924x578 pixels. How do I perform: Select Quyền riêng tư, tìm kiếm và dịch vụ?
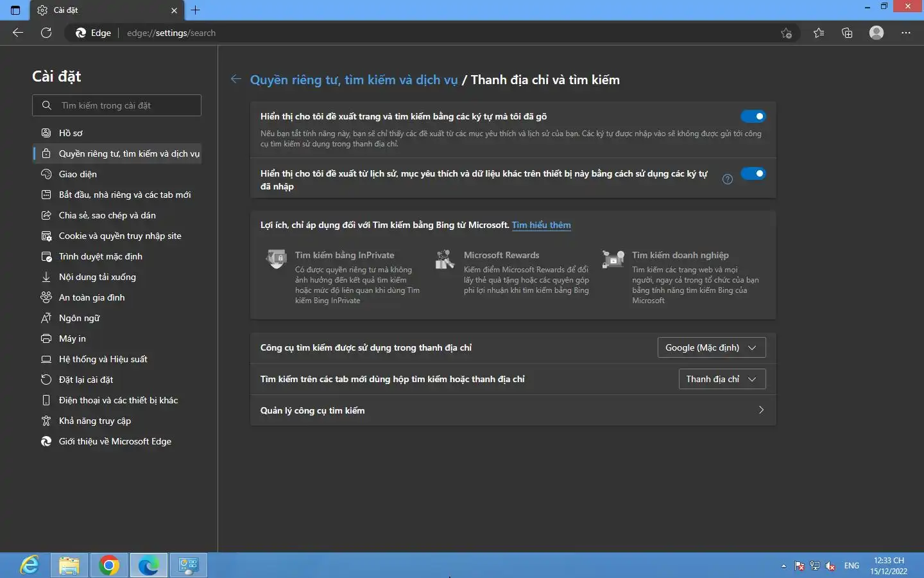[x=117, y=153]
